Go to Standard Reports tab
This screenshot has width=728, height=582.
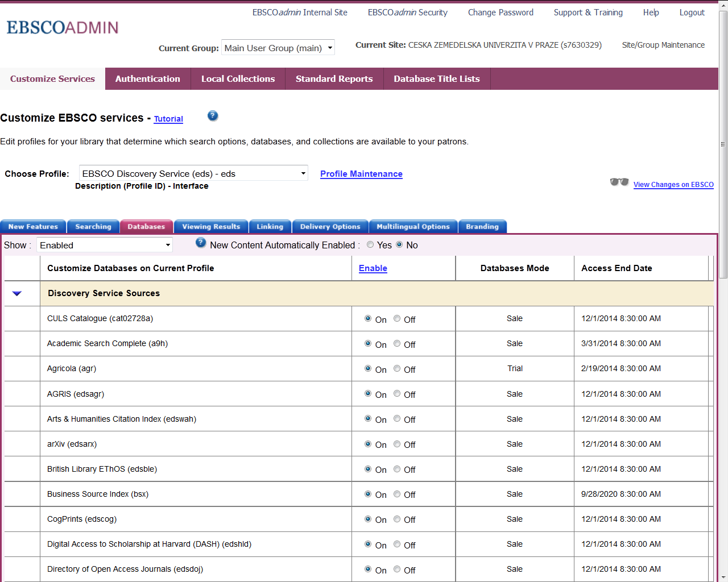334,79
